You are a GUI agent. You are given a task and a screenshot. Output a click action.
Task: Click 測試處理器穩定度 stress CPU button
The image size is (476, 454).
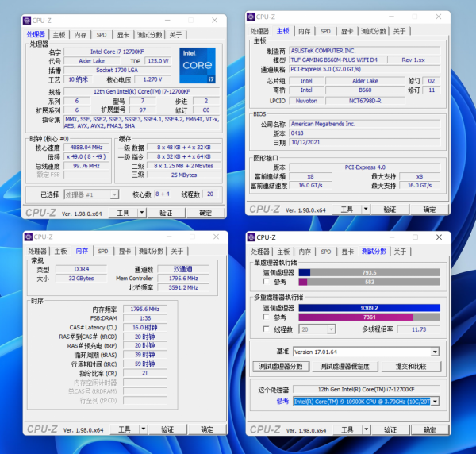pos(345,366)
